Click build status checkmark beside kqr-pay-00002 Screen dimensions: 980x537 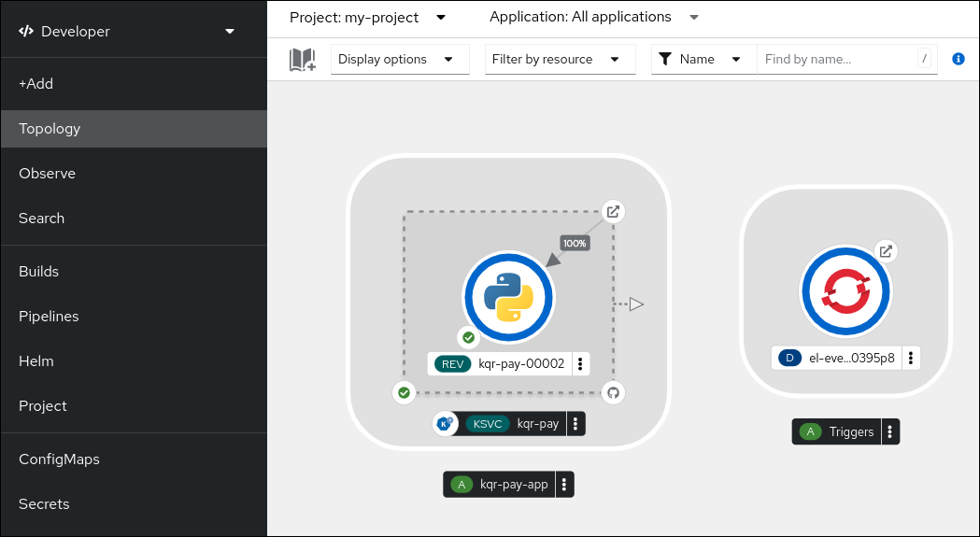click(469, 337)
